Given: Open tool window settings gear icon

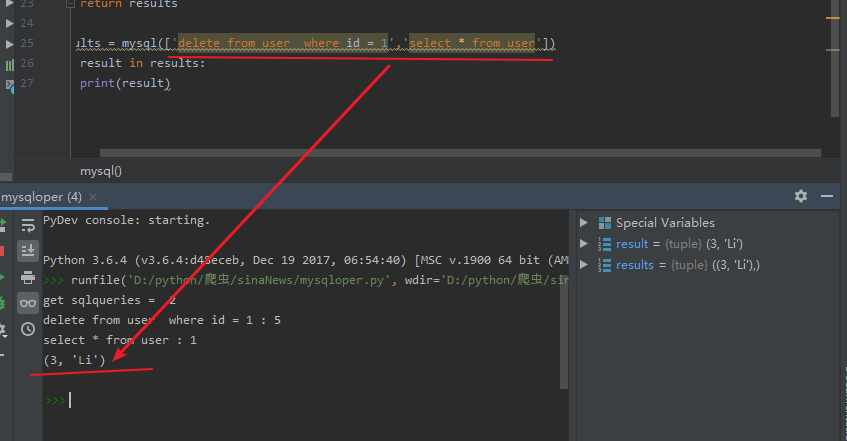Looking at the screenshot, I should click(801, 196).
